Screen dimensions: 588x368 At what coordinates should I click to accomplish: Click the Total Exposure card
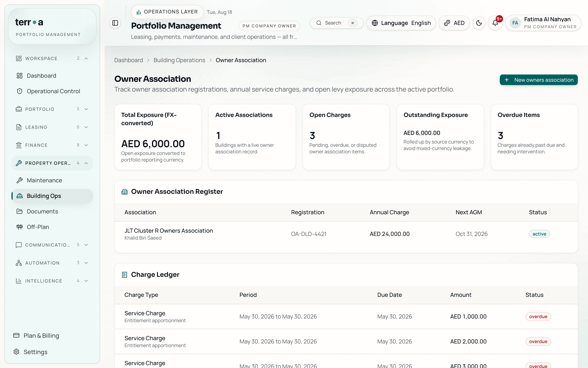[x=158, y=137]
